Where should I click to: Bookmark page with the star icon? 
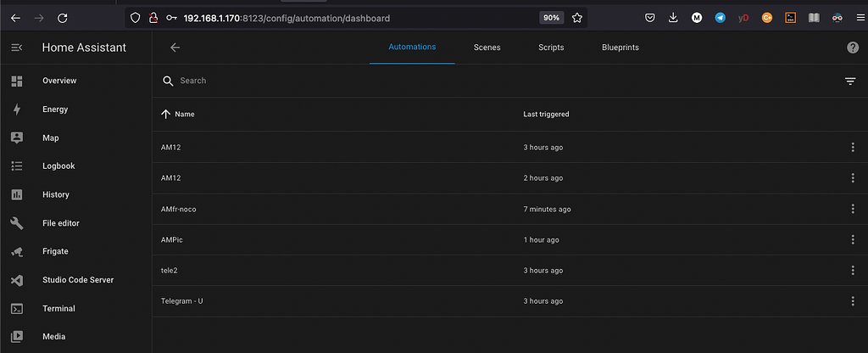(x=577, y=17)
